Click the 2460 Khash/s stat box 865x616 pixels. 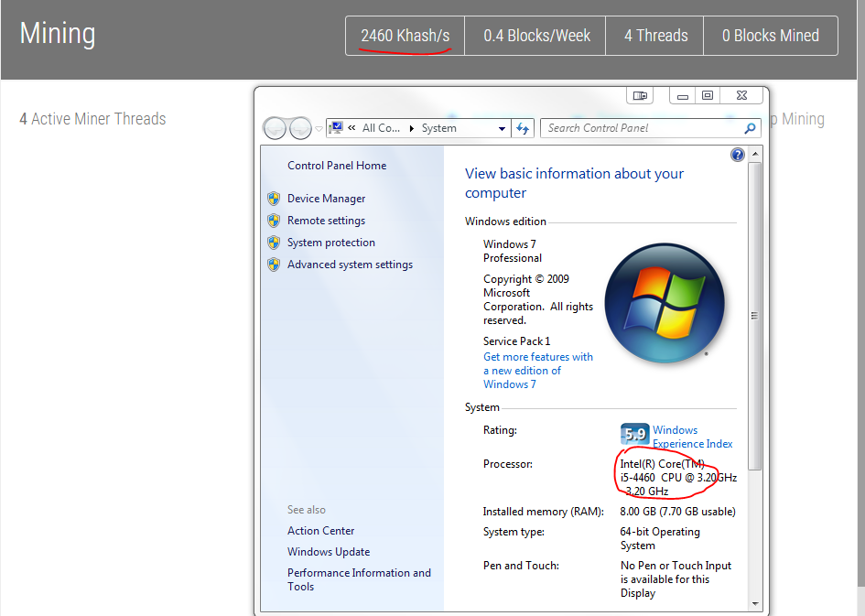[405, 36]
